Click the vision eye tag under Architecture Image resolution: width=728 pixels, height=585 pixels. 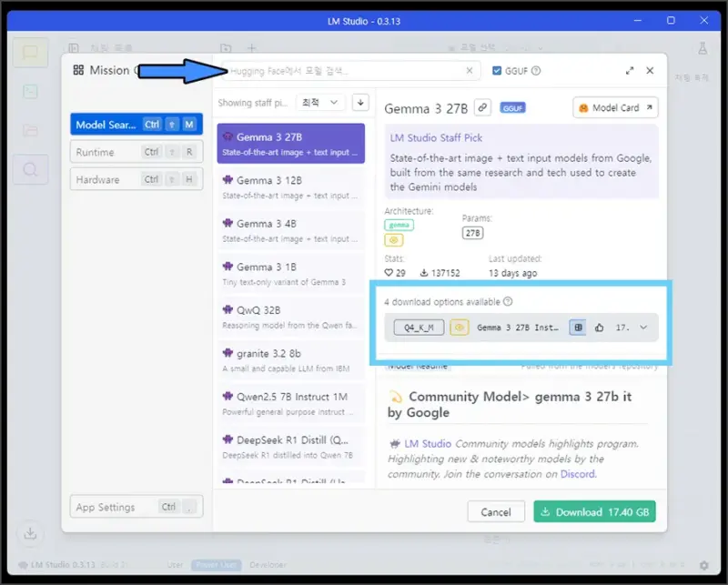point(394,240)
